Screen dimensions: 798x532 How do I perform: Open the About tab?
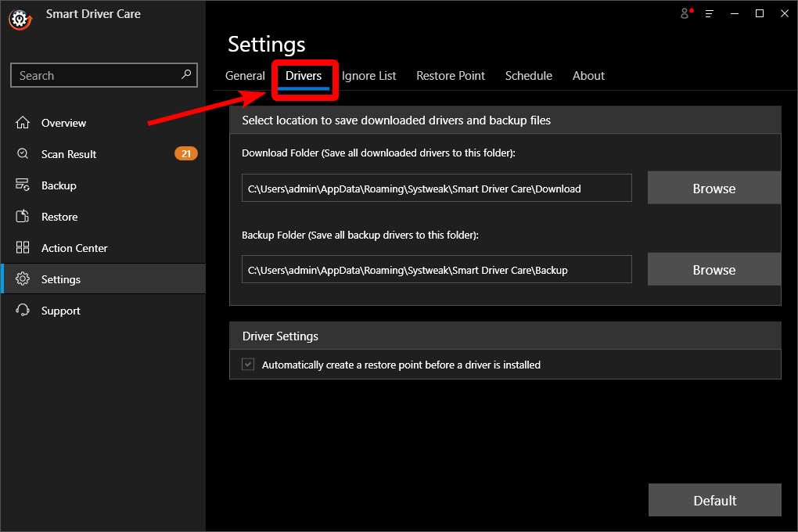point(588,76)
